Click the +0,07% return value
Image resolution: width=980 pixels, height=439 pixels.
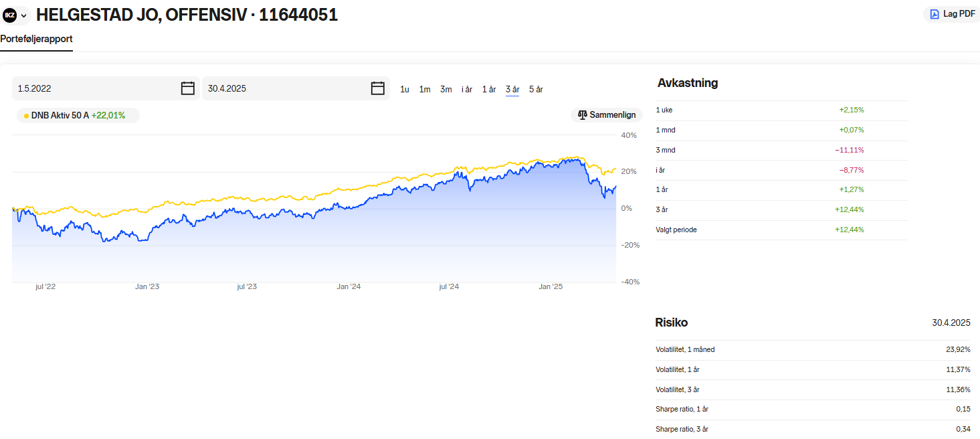(x=852, y=130)
